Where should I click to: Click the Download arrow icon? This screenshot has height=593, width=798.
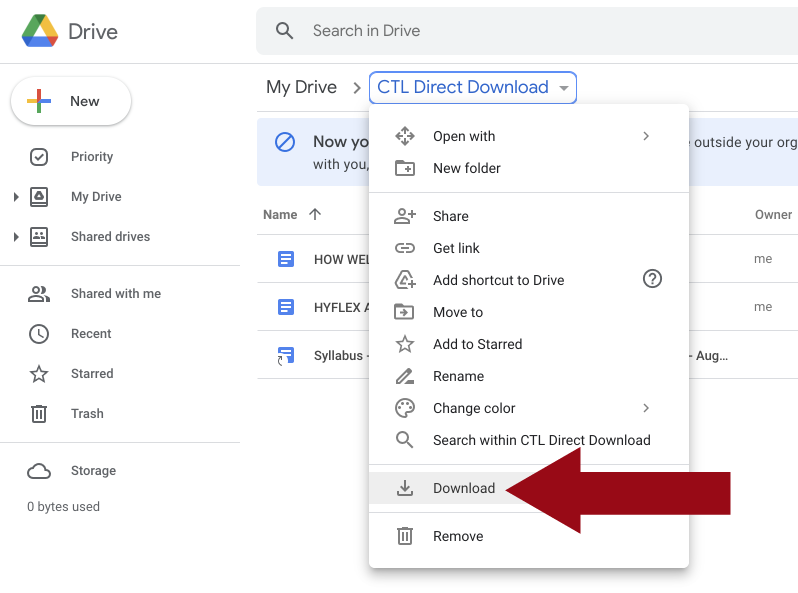pos(405,488)
